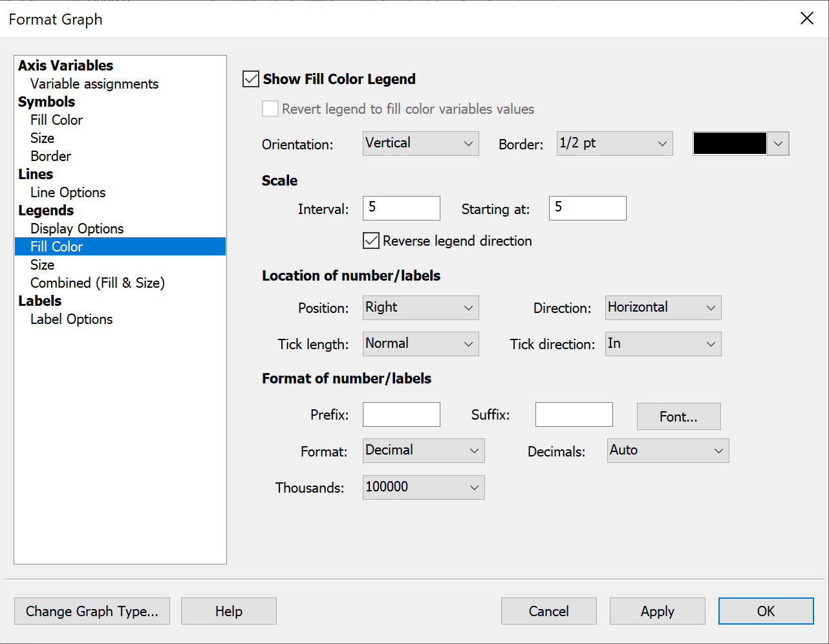Open Line Options settings
The height and width of the screenshot is (644, 829).
pos(67,192)
